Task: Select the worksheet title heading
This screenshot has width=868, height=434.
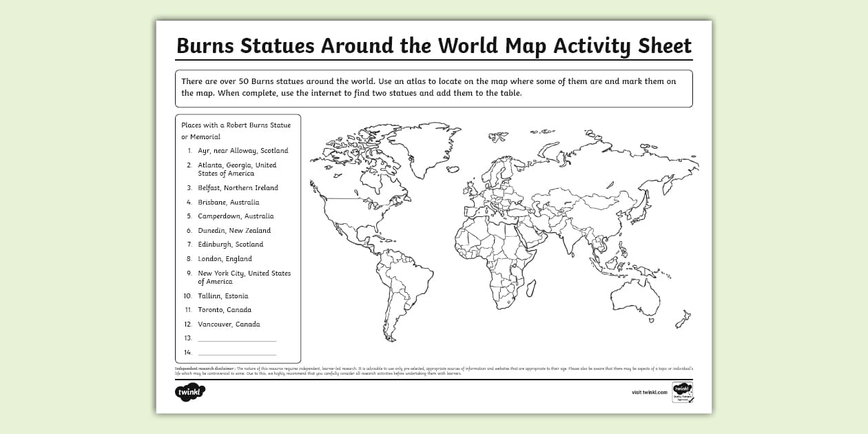Action: 434,45
